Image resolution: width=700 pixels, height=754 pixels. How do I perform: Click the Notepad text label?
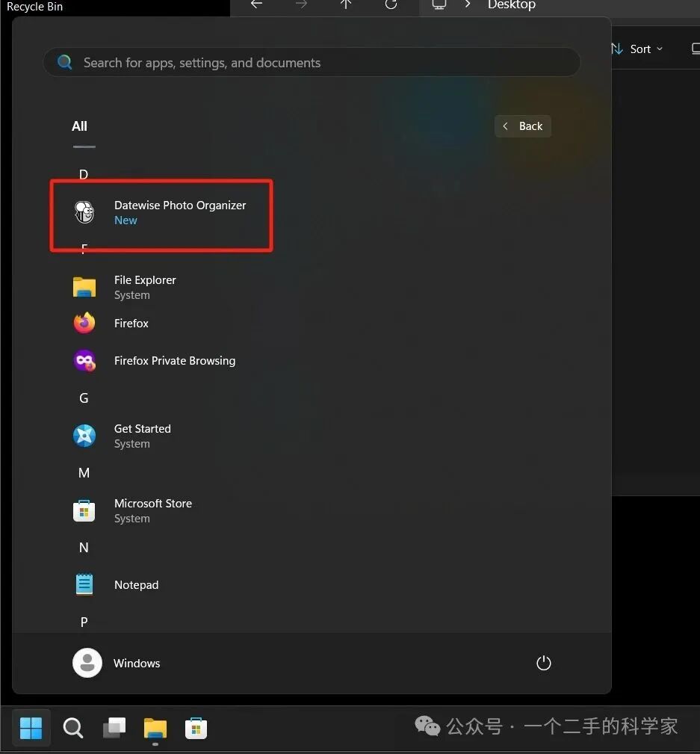click(x=136, y=584)
